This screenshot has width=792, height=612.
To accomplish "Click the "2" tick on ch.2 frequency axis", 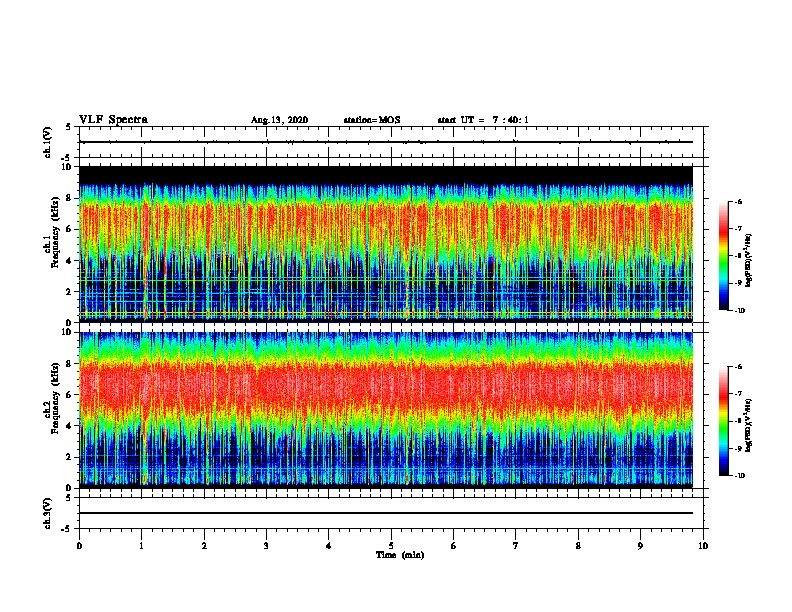I will (69, 457).
